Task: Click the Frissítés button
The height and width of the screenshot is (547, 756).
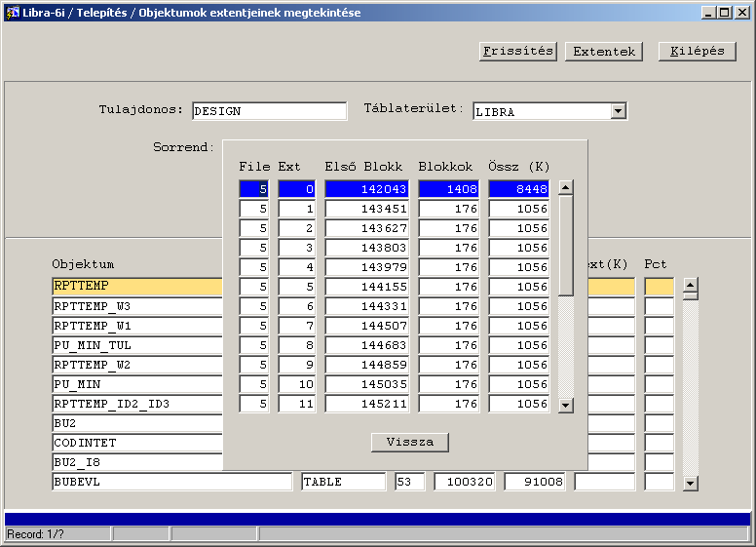Action: (x=518, y=52)
